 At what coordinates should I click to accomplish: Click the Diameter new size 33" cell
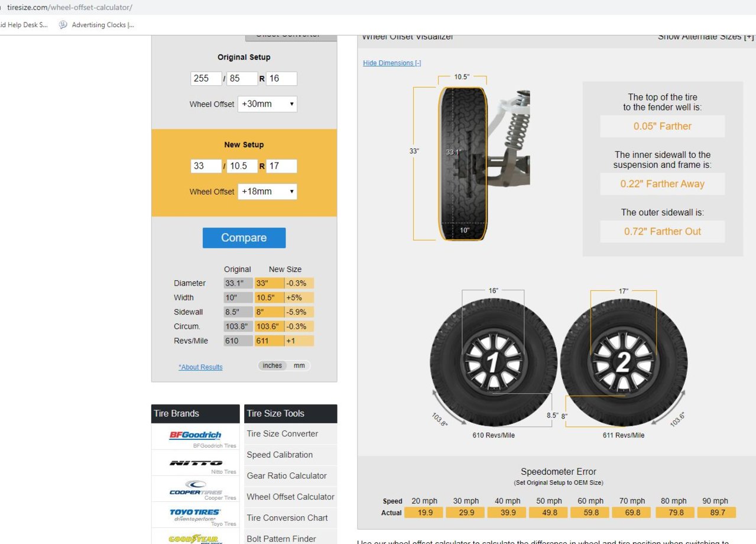pos(270,283)
